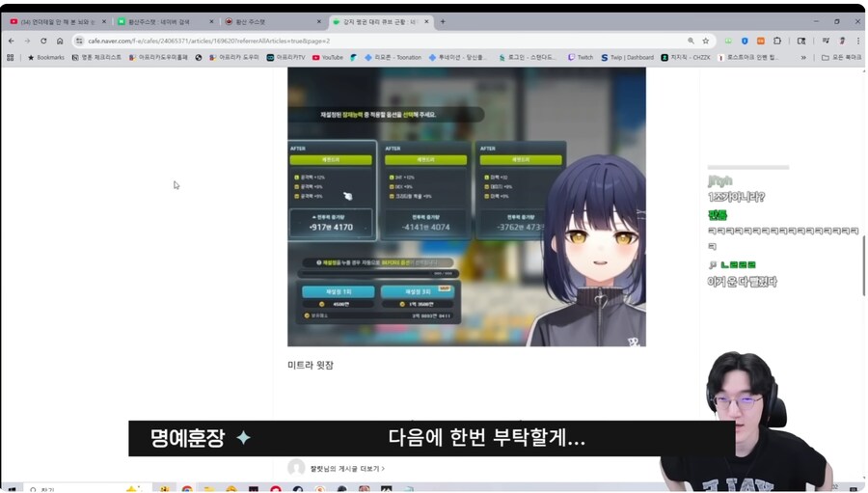
Task: Open the zoom magnifier in address bar
Action: click(691, 41)
